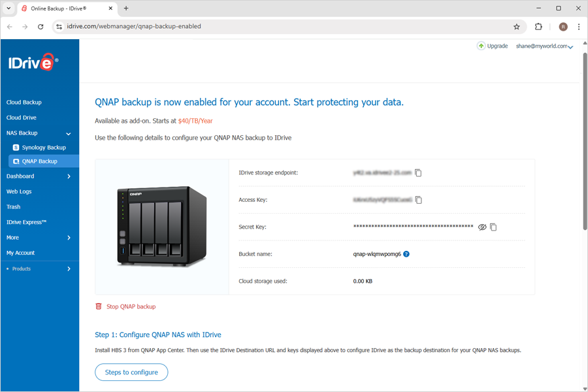
Task: Copy the Secret Key value
Action: coord(493,227)
